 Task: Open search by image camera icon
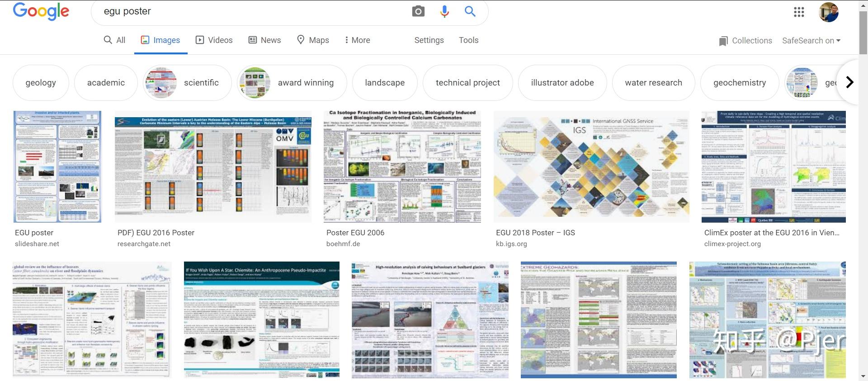click(x=418, y=11)
